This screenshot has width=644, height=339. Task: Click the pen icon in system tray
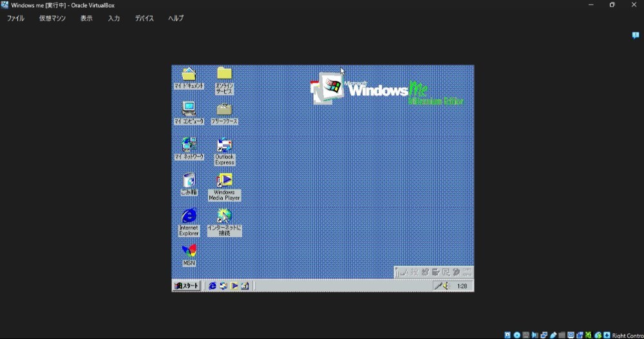pos(439,286)
